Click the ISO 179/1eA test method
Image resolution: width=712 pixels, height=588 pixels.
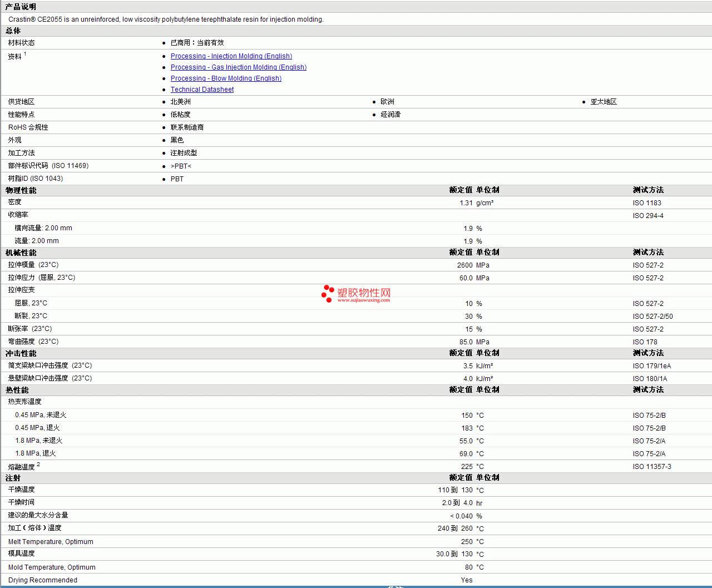pyautogui.click(x=652, y=366)
